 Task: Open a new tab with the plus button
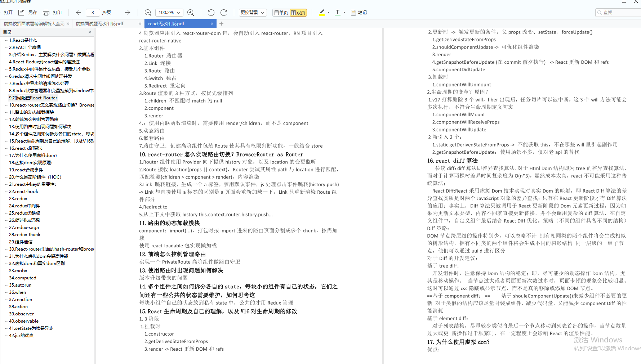222,23
